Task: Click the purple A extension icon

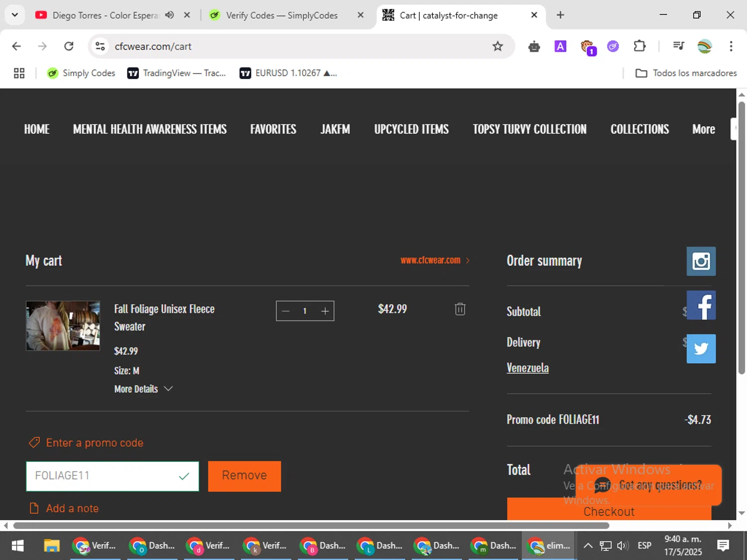Action: 560,46
